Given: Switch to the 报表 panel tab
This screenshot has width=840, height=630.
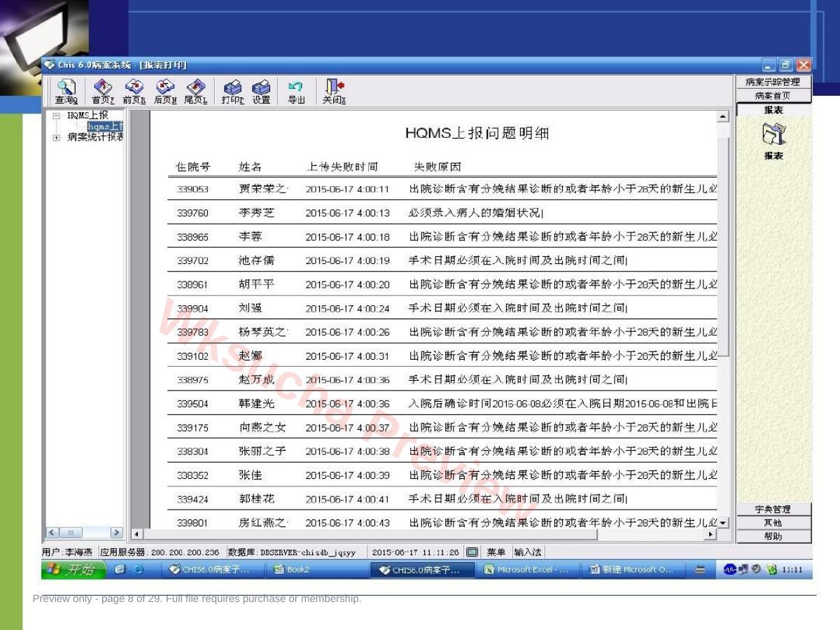Looking at the screenshot, I should [x=773, y=110].
